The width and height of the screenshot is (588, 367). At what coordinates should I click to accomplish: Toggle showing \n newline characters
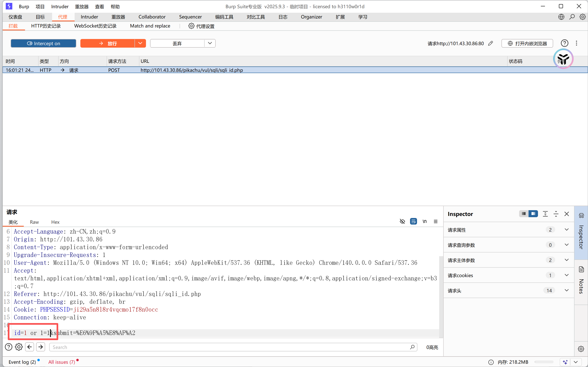(425, 221)
